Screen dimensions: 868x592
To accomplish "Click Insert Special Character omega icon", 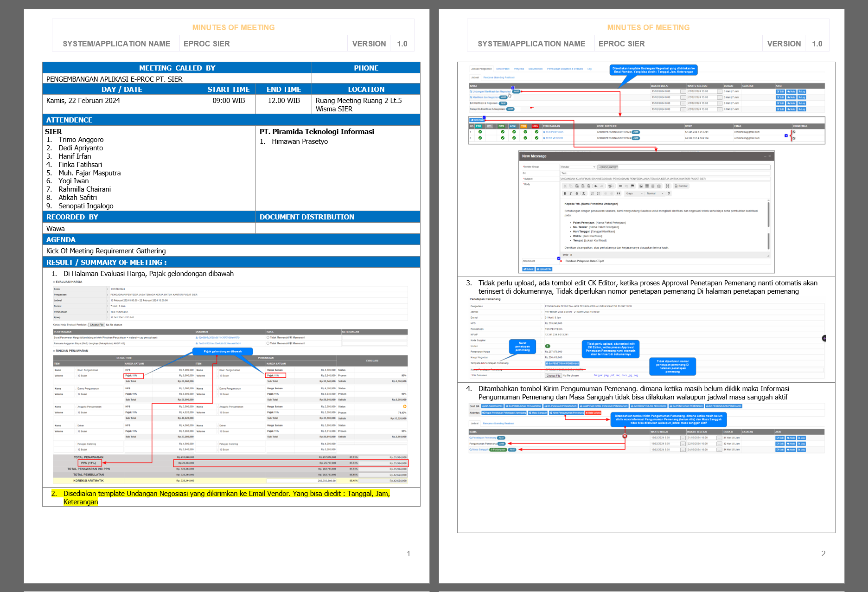I will click(659, 186).
